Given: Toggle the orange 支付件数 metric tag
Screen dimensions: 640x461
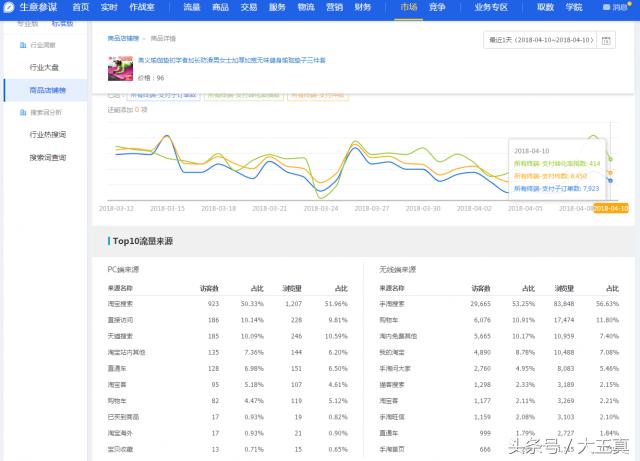Looking at the screenshot, I should [317, 95].
